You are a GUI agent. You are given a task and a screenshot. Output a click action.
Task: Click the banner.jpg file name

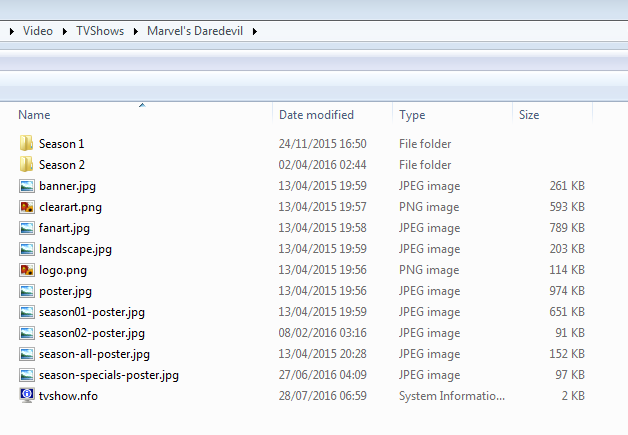coord(67,186)
